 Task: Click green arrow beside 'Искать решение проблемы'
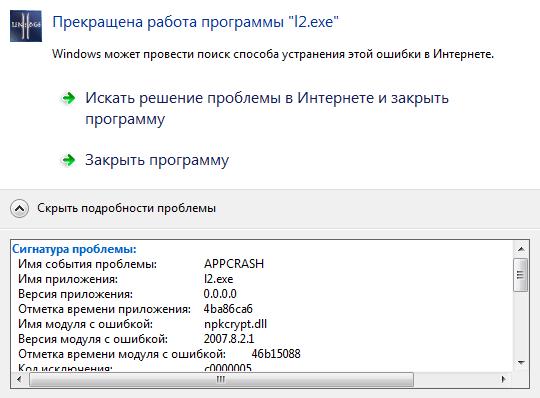69,98
